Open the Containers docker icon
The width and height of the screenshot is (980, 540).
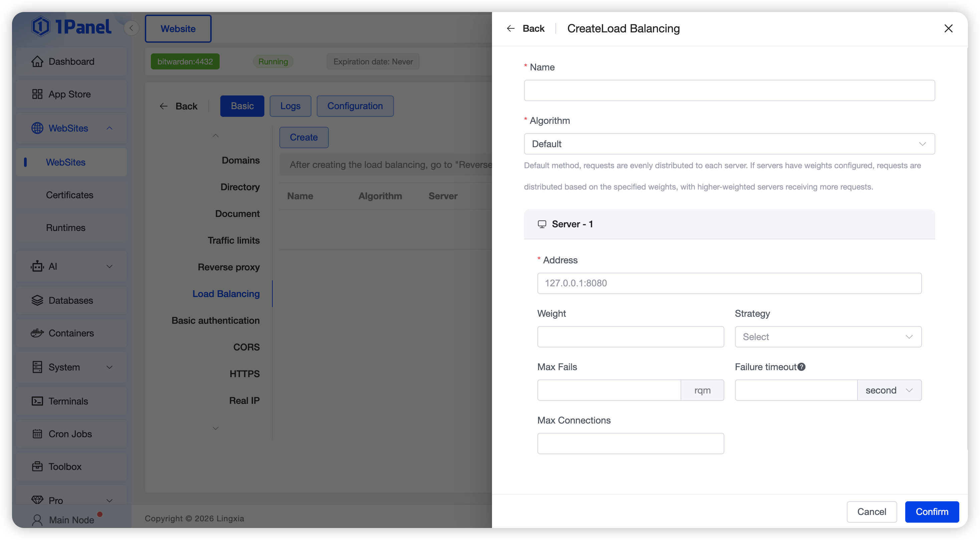pos(37,333)
